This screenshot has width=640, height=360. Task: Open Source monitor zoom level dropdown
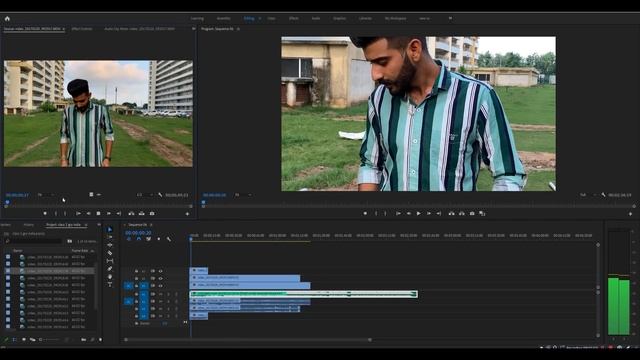pyautogui.click(x=46, y=195)
